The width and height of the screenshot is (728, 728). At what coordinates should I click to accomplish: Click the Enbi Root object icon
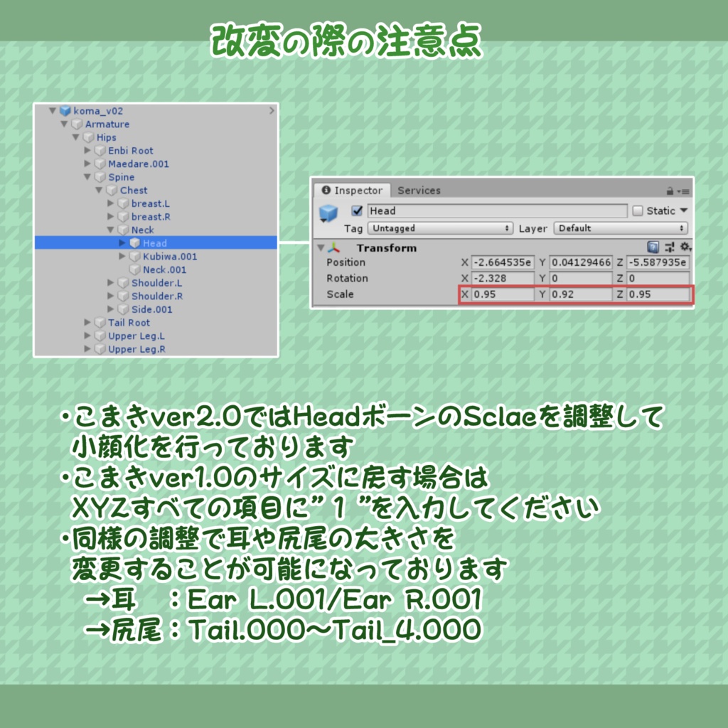coord(100,151)
